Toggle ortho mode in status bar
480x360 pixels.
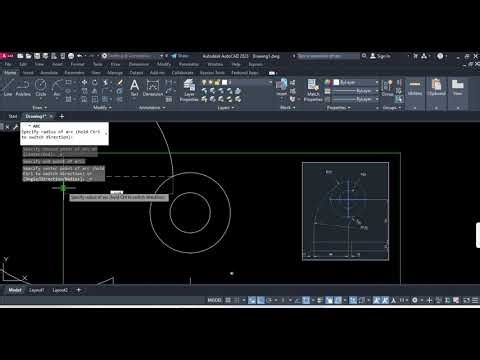tap(261, 300)
